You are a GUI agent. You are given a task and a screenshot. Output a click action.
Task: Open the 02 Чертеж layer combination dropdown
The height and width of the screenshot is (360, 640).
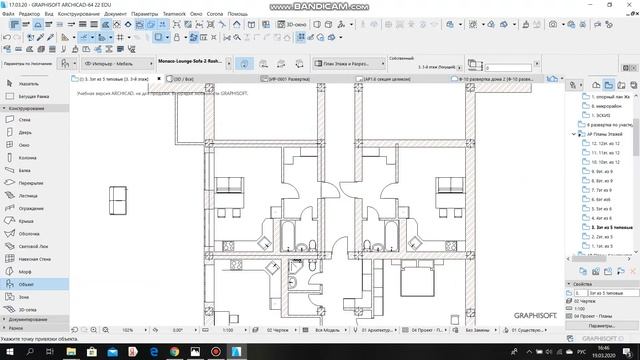click(x=297, y=330)
